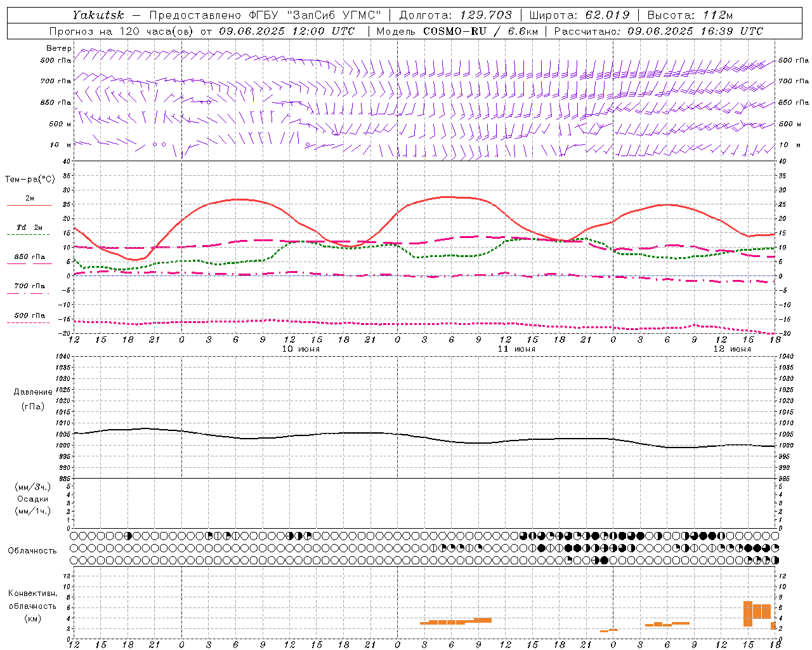Click the Рассчитано: 09.06.2025 16:39 UTC timestamp
Screen dimensions: 812x650
658,31
